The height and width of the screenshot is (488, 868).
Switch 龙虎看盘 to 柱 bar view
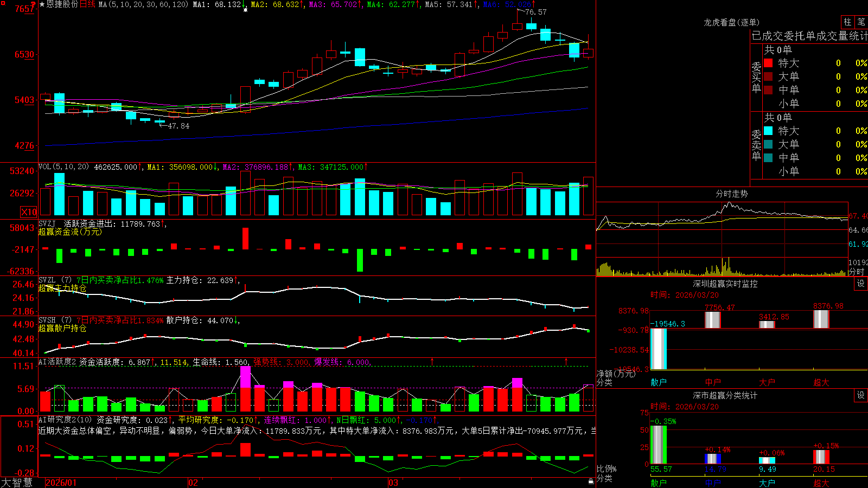point(847,22)
